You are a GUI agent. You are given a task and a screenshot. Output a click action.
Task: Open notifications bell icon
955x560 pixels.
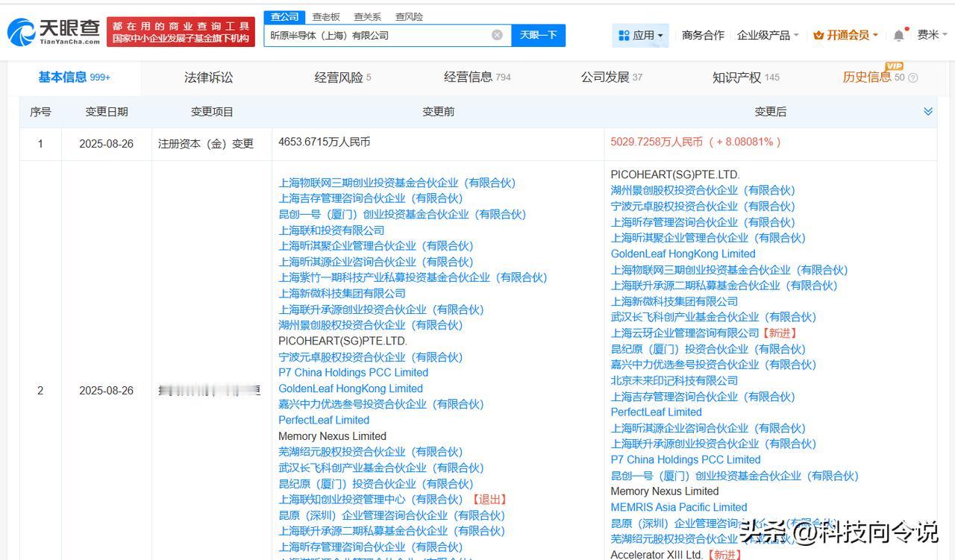899,35
